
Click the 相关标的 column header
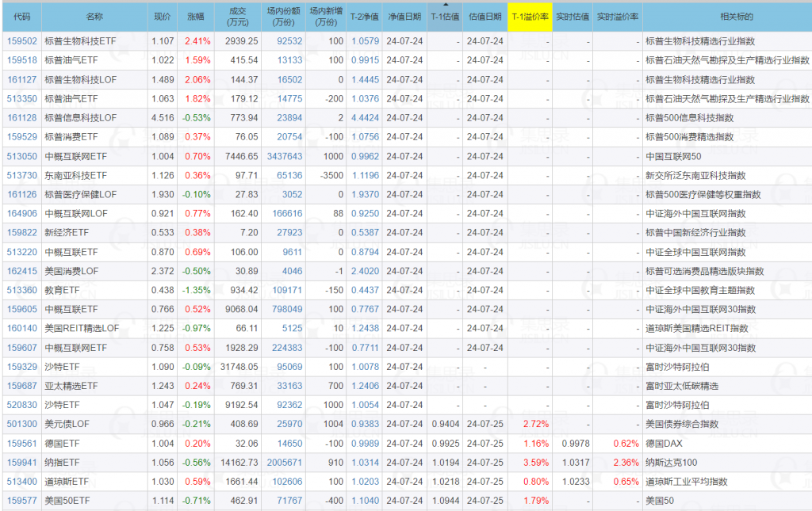(726, 17)
